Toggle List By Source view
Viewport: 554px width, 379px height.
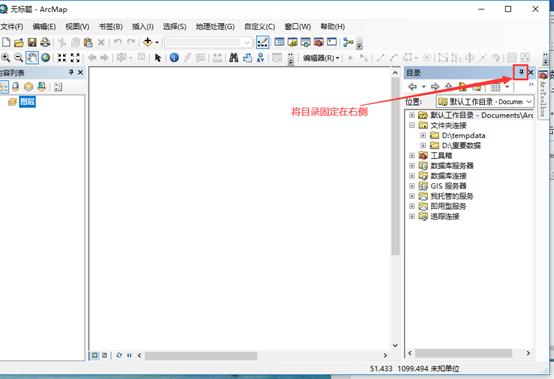16,87
